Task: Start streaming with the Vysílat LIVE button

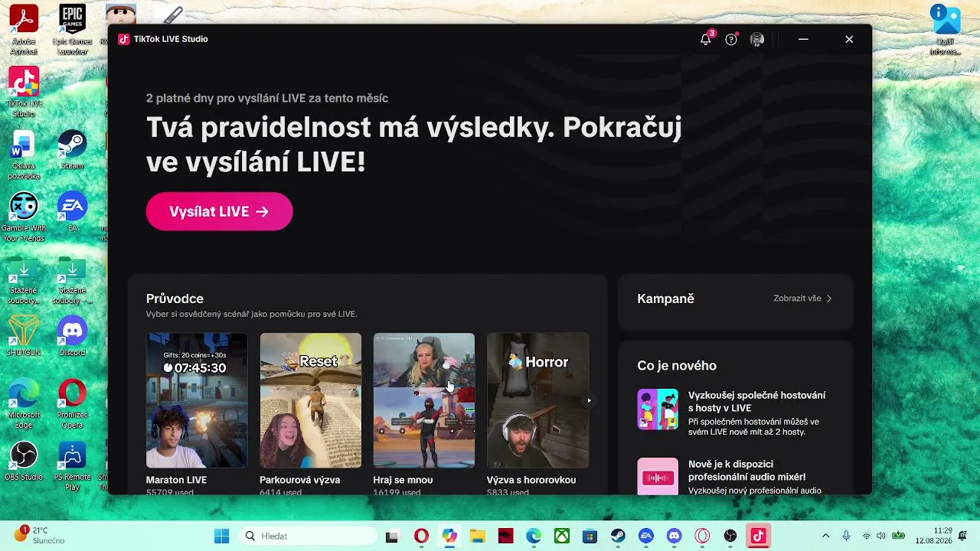Action: [x=220, y=211]
